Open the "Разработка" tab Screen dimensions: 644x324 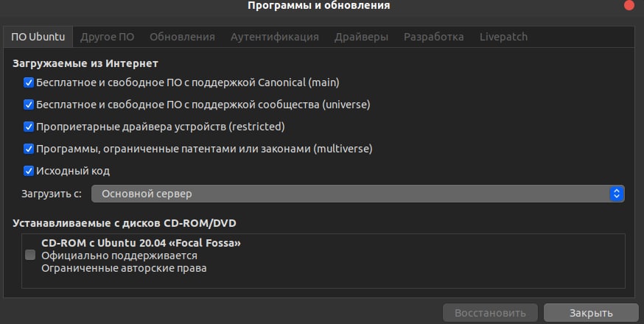pos(433,37)
